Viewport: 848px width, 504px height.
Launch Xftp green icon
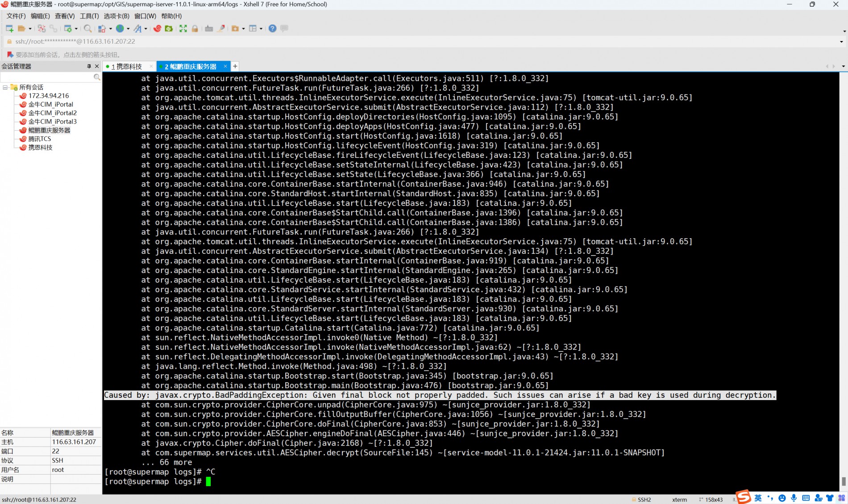pyautogui.click(x=169, y=29)
